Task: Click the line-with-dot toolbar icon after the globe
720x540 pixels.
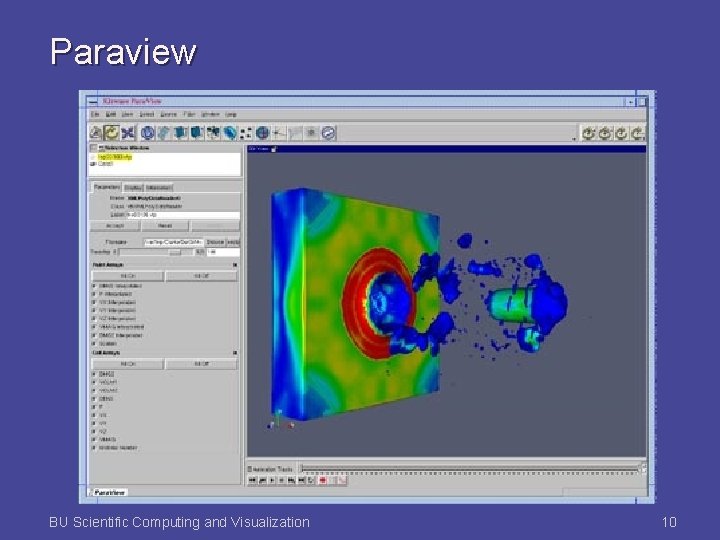Action: click(x=279, y=133)
